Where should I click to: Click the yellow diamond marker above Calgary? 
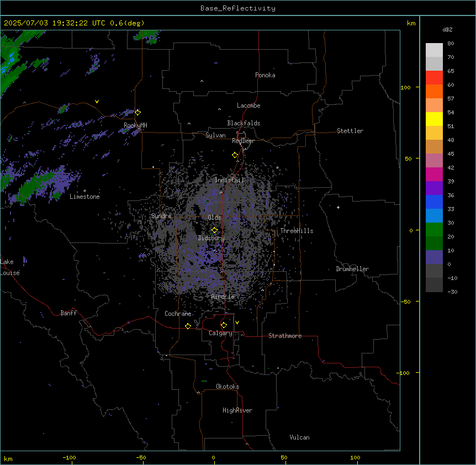(x=224, y=325)
